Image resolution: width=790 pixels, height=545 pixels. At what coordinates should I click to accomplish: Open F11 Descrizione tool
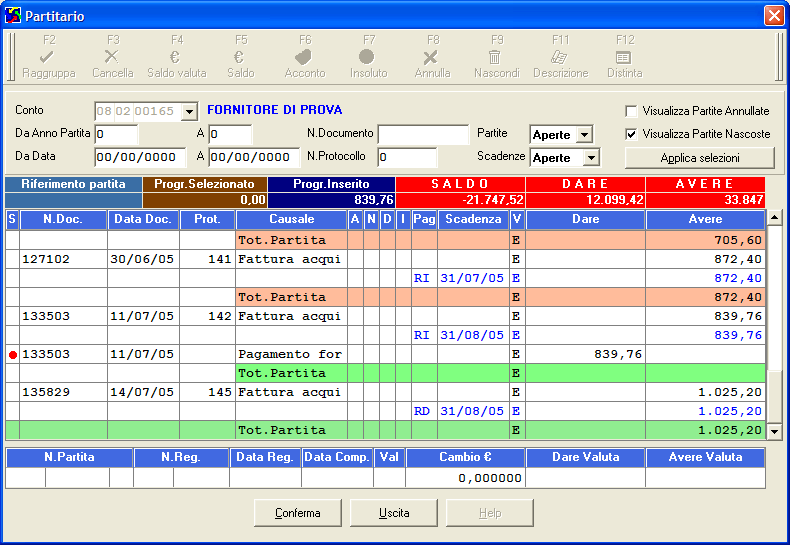pos(559,57)
